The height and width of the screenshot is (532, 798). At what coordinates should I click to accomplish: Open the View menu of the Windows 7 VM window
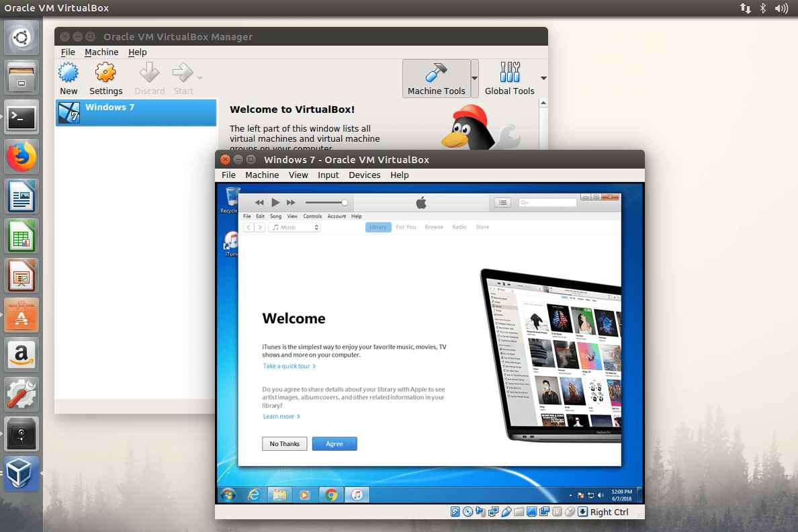(x=298, y=175)
